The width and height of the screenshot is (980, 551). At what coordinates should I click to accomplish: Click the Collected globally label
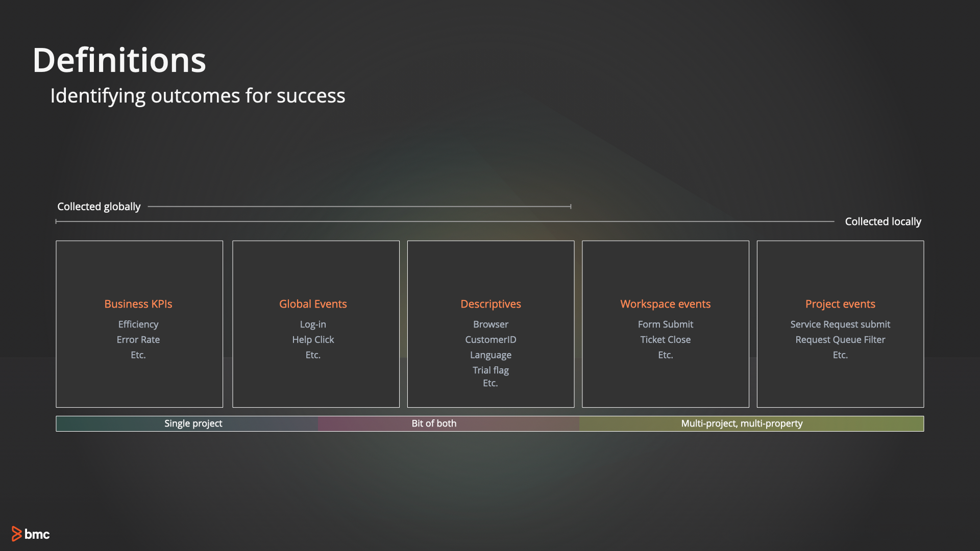[x=99, y=207]
